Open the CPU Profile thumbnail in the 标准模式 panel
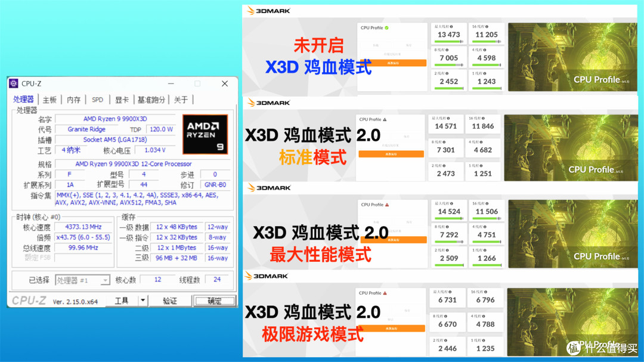Screen dimensions: 644x362 click(571, 148)
